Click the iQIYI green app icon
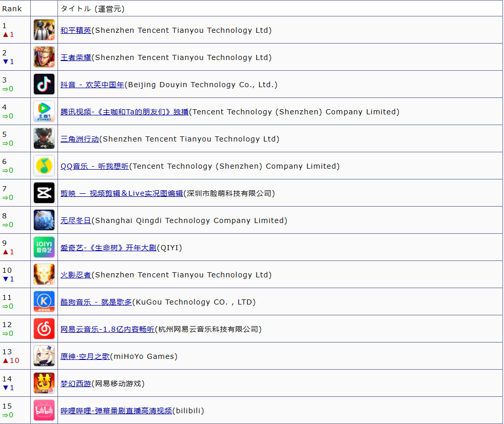The width and height of the screenshot is (504, 424). click(44, 247)
